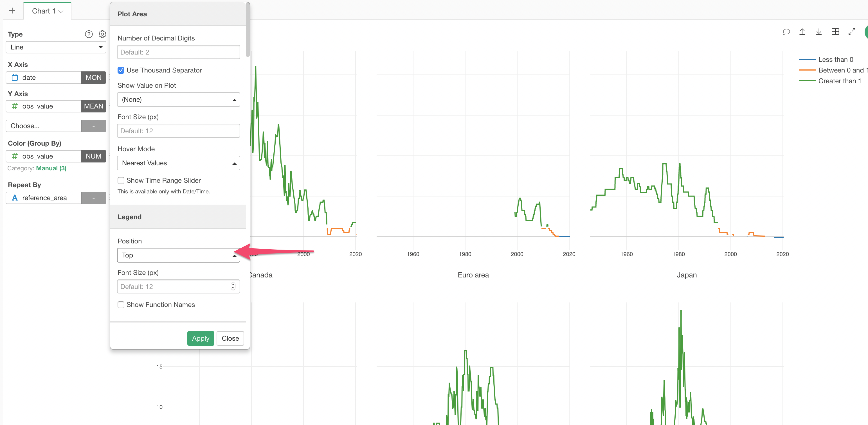Image resolution: width=868 pixels, height=425 pixels.
Task: Enable Show Time Range Slider checkbox
Action: (121, 180)
